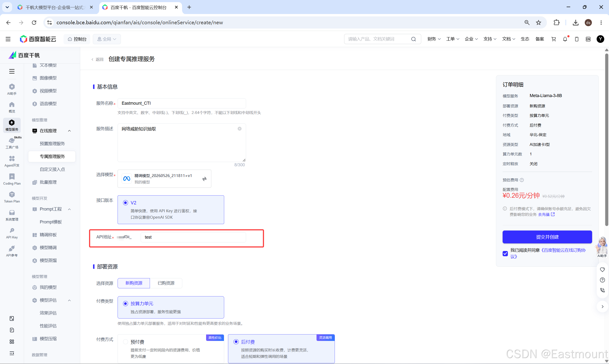
Task: Click the 预估费用 help question icon
Action: pyautogui.click(x=522, y=180)
